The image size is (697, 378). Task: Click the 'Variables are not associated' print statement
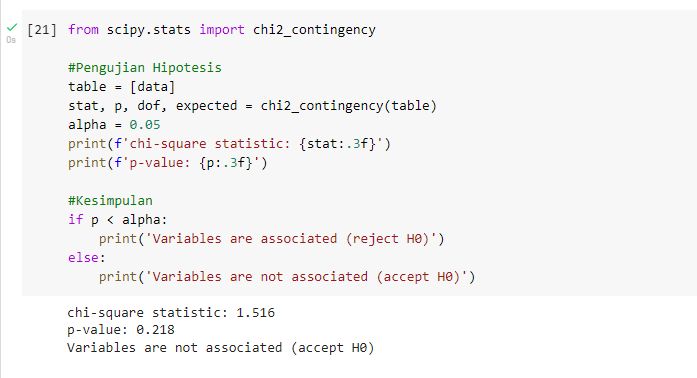pyautogui.click(x=287, y=277)
